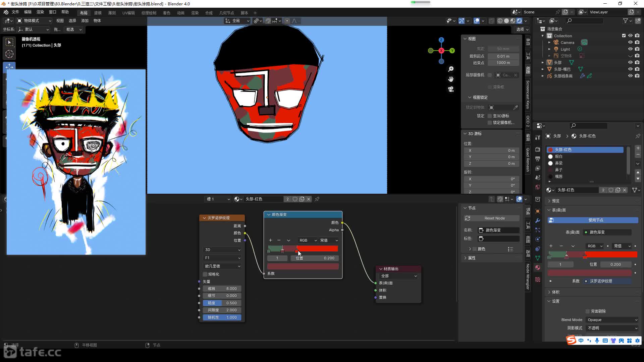The height and width of the screenshot is (362, 644).
Task: Toggle viewport visibility of 头部 object
Action: pos(630,63)
